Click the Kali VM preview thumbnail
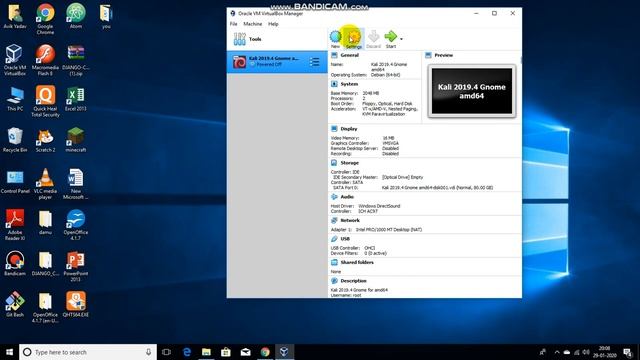This screenshot has width=640, height=360. click(x=471, y=91)
